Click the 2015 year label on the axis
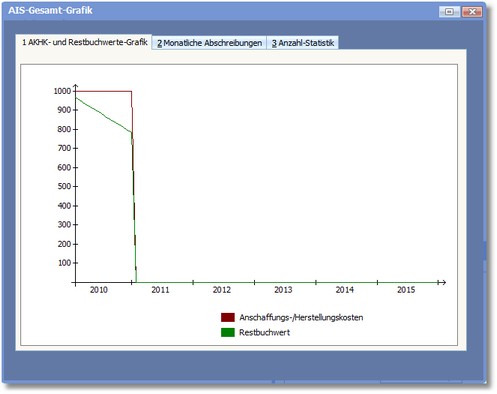The height and width of the screenshot is (394, 497). pos(406,290)
